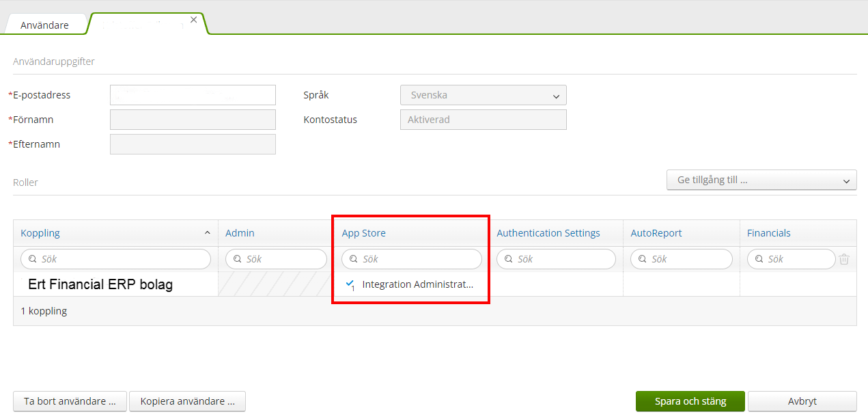
Task: Click the 1 koppling footer text
Action: 44,311
